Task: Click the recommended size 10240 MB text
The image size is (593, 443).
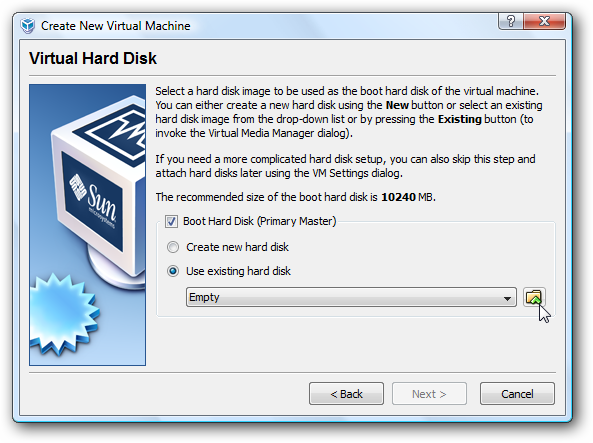Action: (295, 197)
